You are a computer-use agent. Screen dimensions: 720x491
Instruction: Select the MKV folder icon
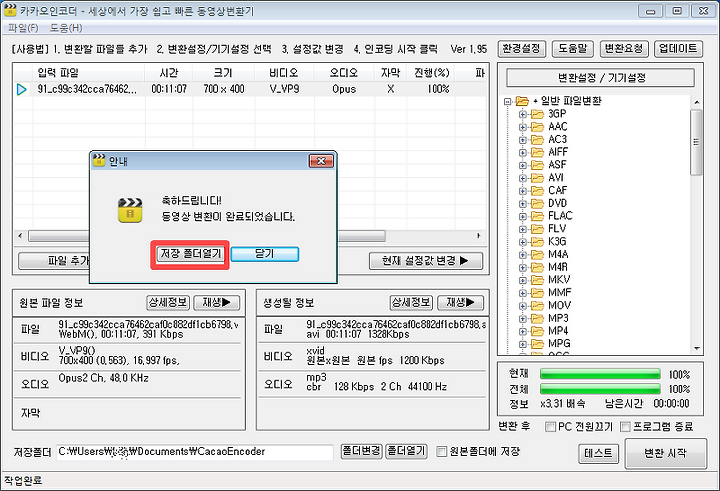[537, 280]
